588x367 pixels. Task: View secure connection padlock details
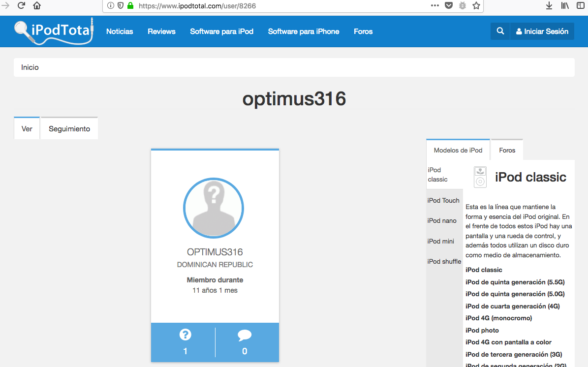pyautogui.click(x=130, y=5)
